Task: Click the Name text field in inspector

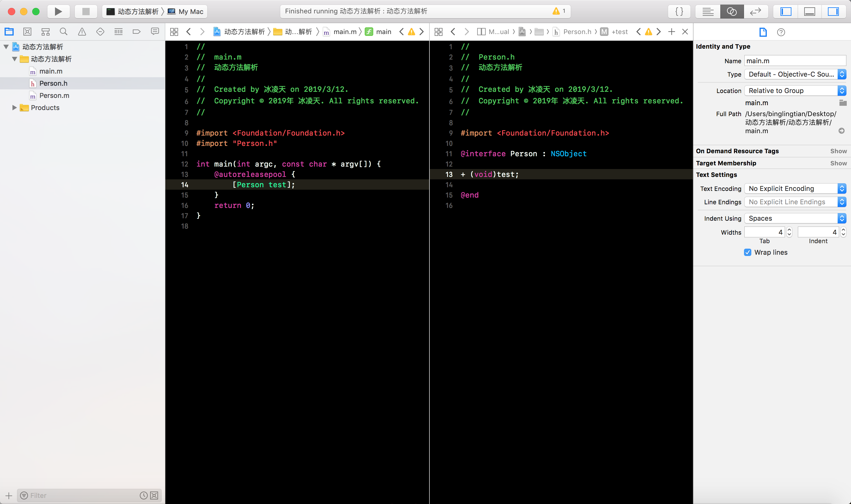Action: 795,61
